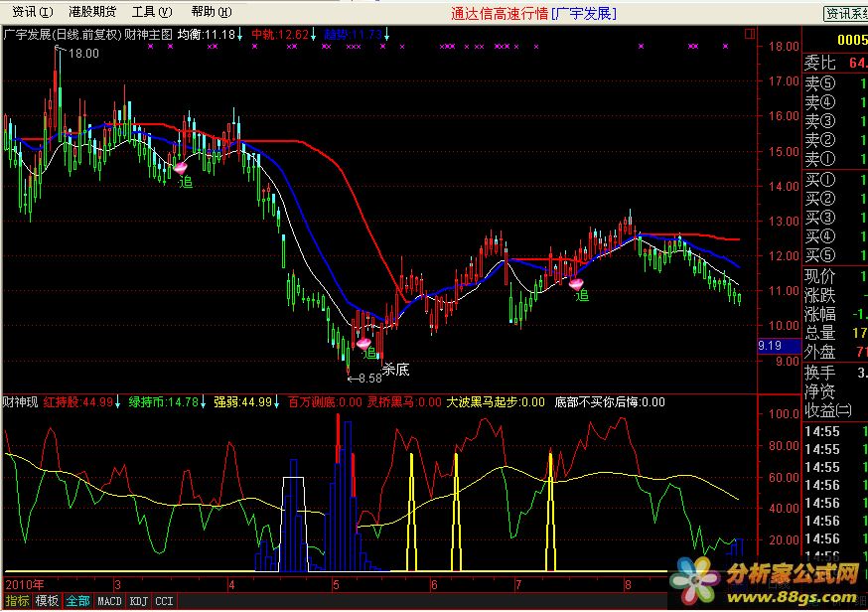Click the 卖⑤ row in the order book

(835, 83)
